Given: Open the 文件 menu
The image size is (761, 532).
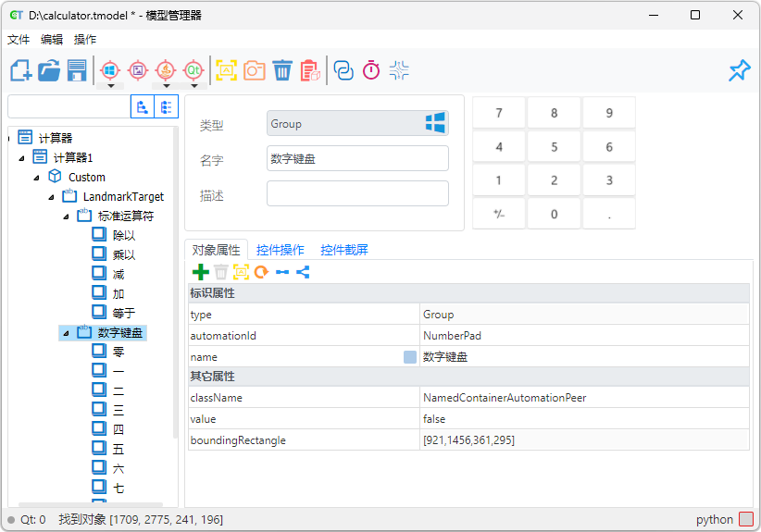Looking at the screenshot, I should coord(19,39).
